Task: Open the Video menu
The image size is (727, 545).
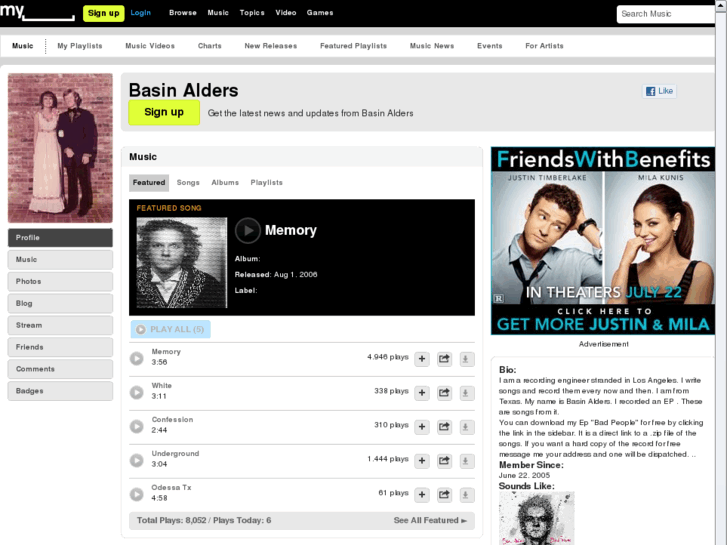Action: coord(286,13)
